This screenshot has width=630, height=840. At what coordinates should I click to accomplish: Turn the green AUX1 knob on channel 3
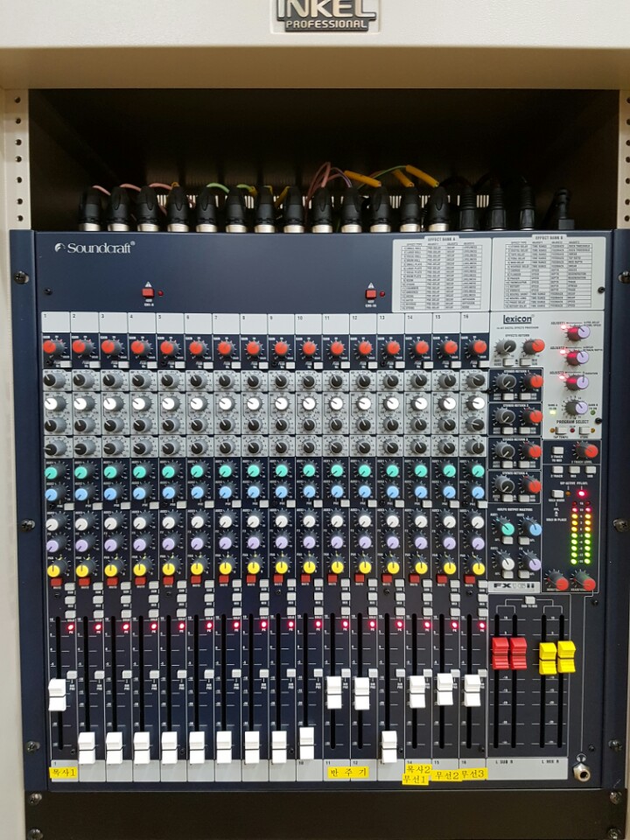coord(110,472)
